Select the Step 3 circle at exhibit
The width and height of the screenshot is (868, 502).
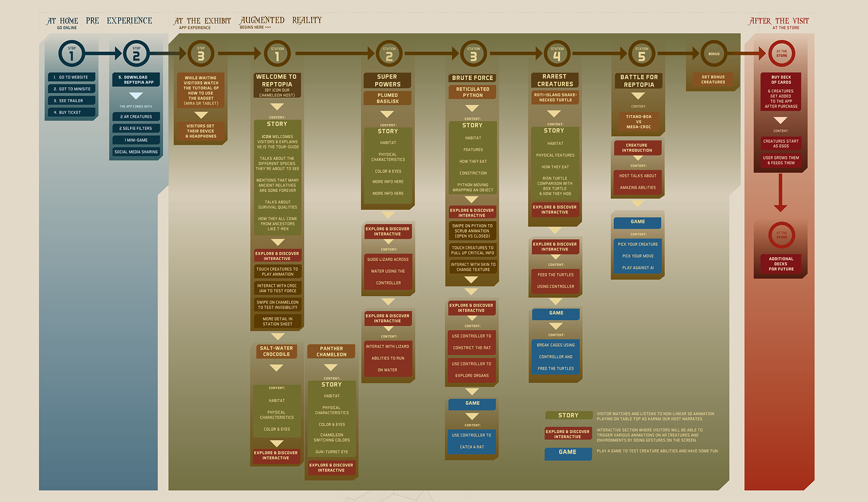point(201,54)
